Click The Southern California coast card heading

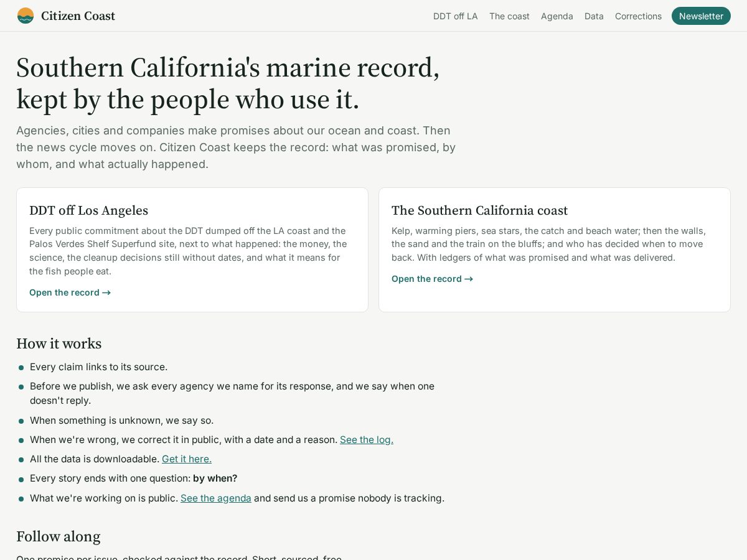click(479, 210)
